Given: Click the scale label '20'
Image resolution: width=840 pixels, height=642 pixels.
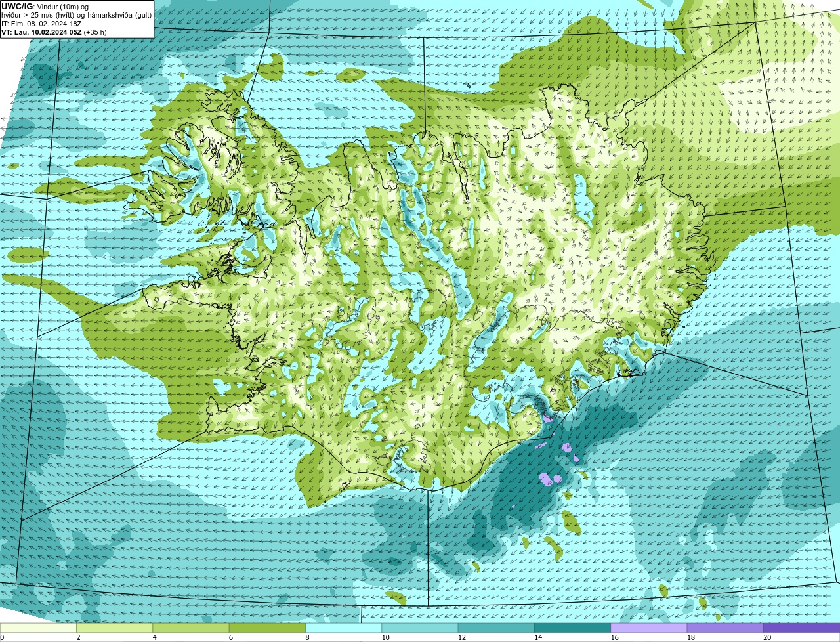Looking at the screenshot, I should [767, 637].
